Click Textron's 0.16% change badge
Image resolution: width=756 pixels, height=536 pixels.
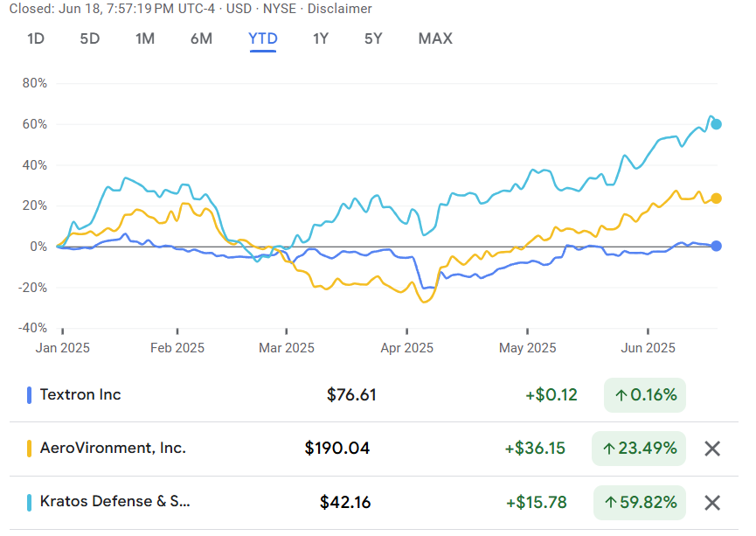point(645,395)
